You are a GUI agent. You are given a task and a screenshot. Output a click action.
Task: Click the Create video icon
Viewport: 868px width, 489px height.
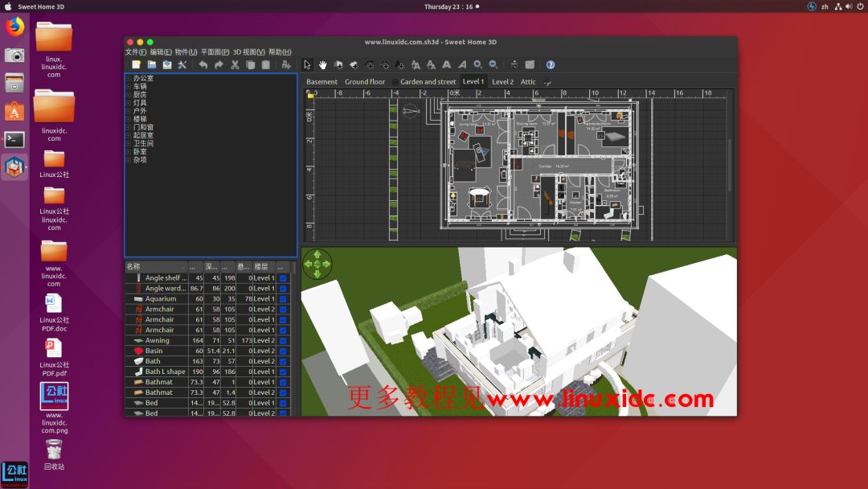530,65
